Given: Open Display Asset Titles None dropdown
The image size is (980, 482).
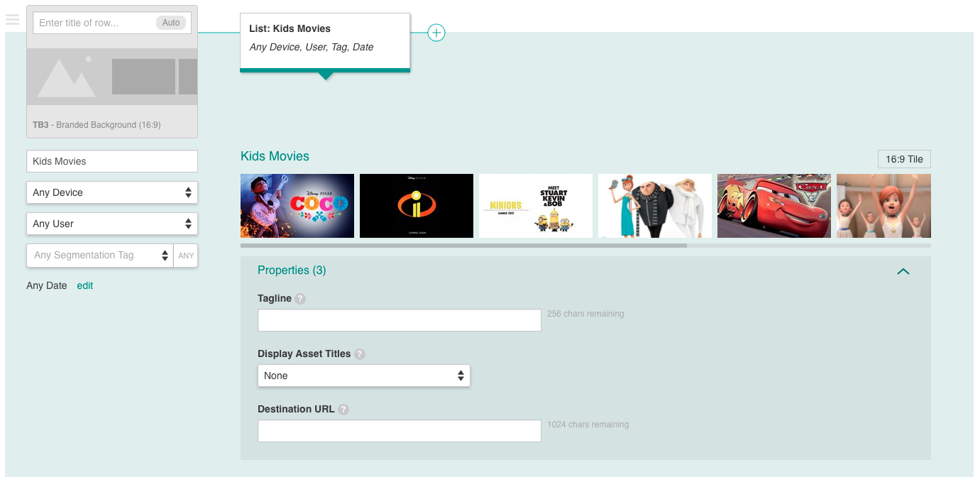Looking at the screenshot, I should [364, 376].
